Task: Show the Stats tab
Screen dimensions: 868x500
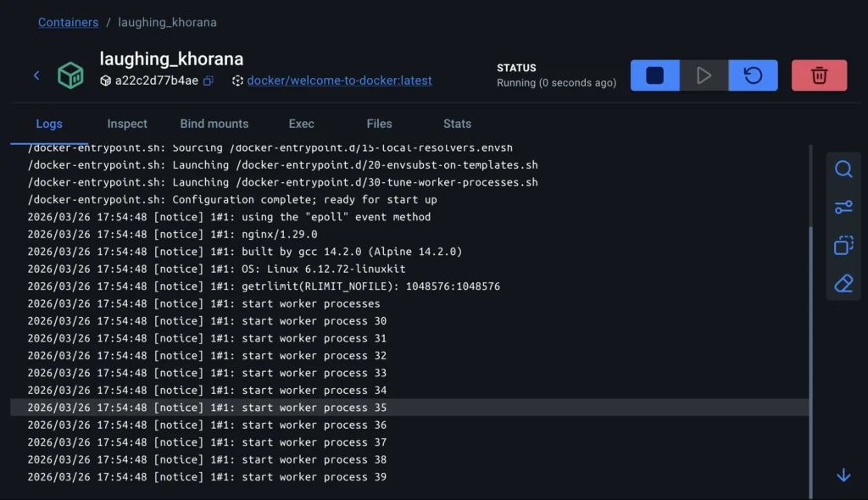Action: pyautogui.click(x=457, y=124)
